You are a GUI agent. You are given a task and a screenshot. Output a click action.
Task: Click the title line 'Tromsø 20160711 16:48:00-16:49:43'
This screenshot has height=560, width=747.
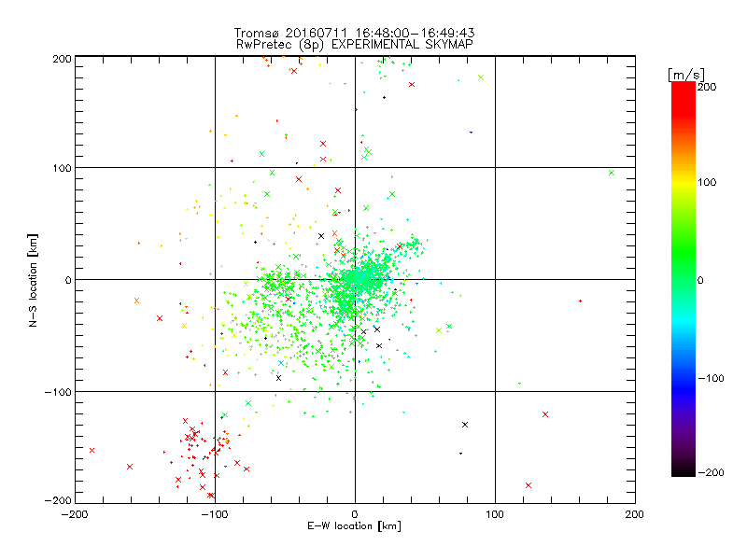(x=354, y=33)
